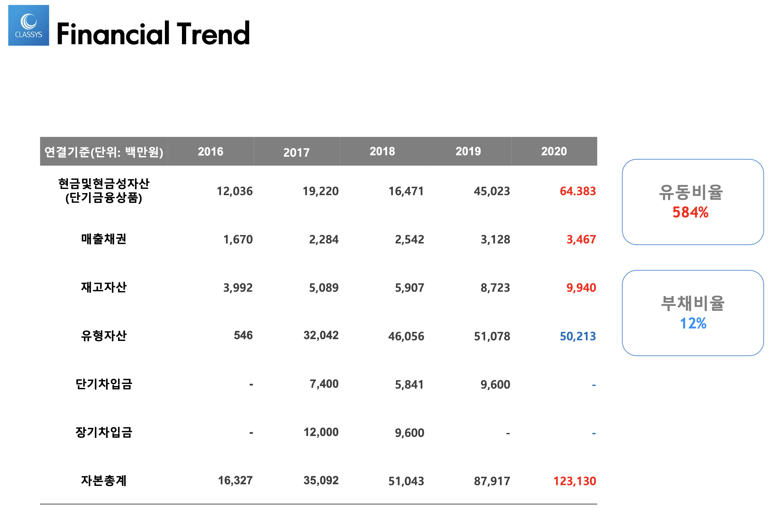Select the value 16,471
Viewport: 784px width, 532px height.
coord(406,191)
